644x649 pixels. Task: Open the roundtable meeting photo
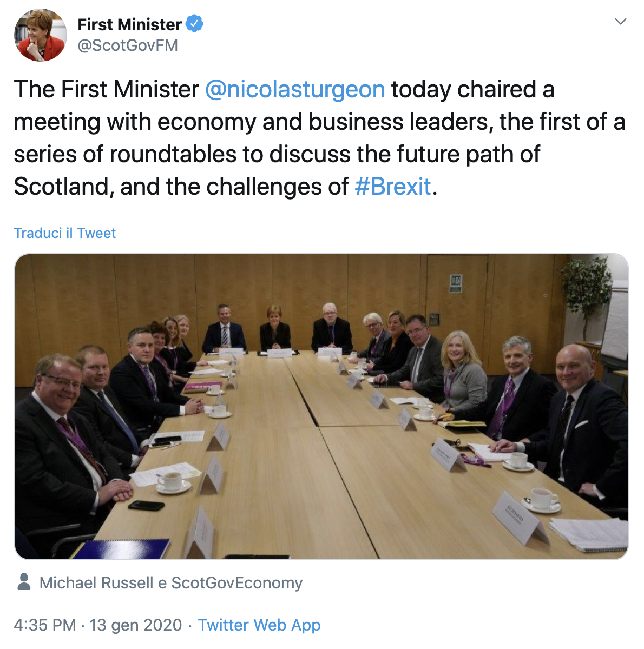point(321,407)
